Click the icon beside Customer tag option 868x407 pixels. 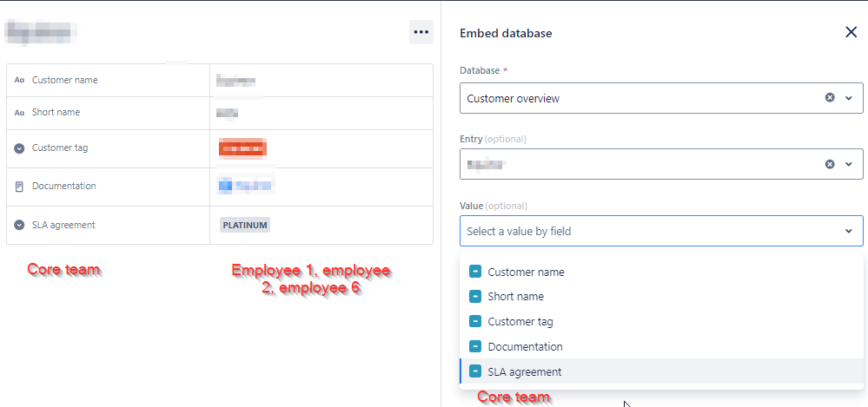click(475, 321)
